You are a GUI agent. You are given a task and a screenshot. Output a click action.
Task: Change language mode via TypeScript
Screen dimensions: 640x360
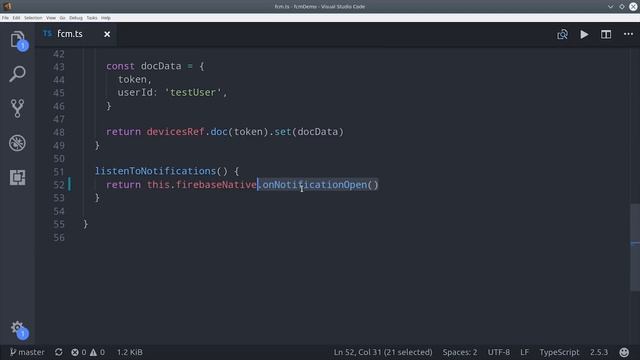pyautogui.click(x=559, y=352)
